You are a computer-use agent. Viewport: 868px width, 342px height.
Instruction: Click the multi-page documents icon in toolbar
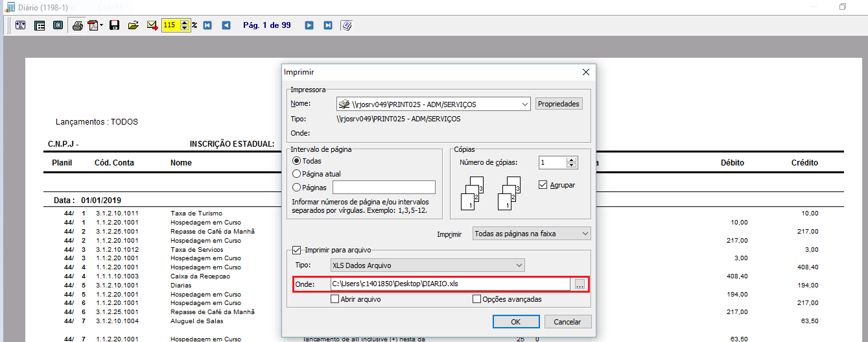(347, 25)
